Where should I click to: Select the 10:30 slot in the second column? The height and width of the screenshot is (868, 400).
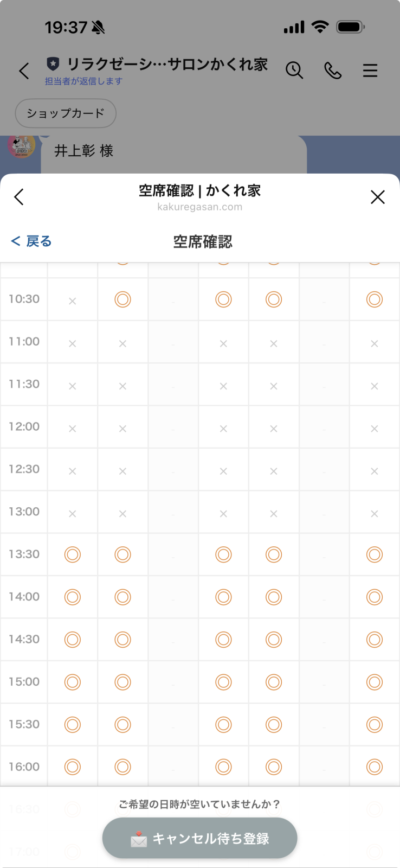123,299
